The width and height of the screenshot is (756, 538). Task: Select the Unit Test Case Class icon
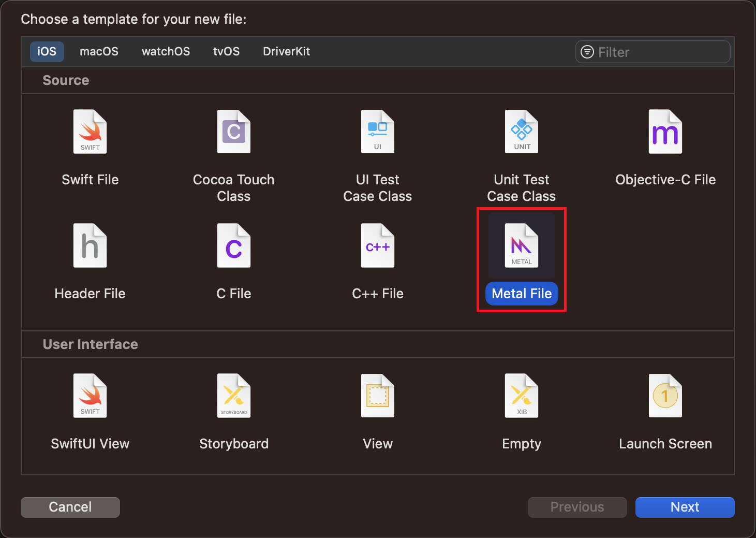pyautogui.click(x=522, y=132)
